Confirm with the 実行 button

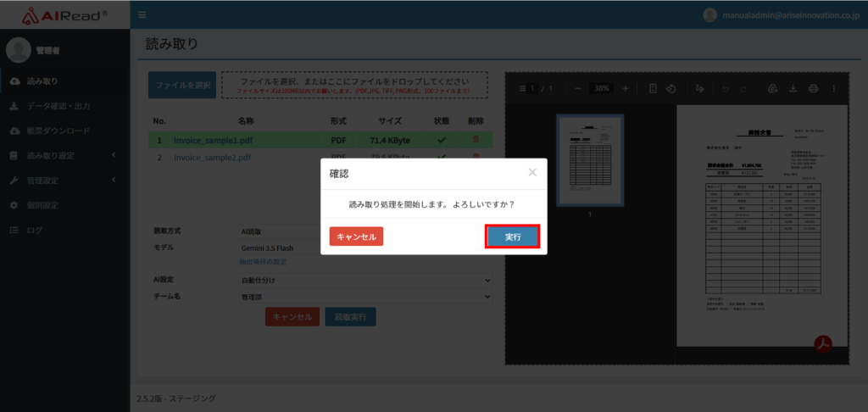(x=512, y=237)
